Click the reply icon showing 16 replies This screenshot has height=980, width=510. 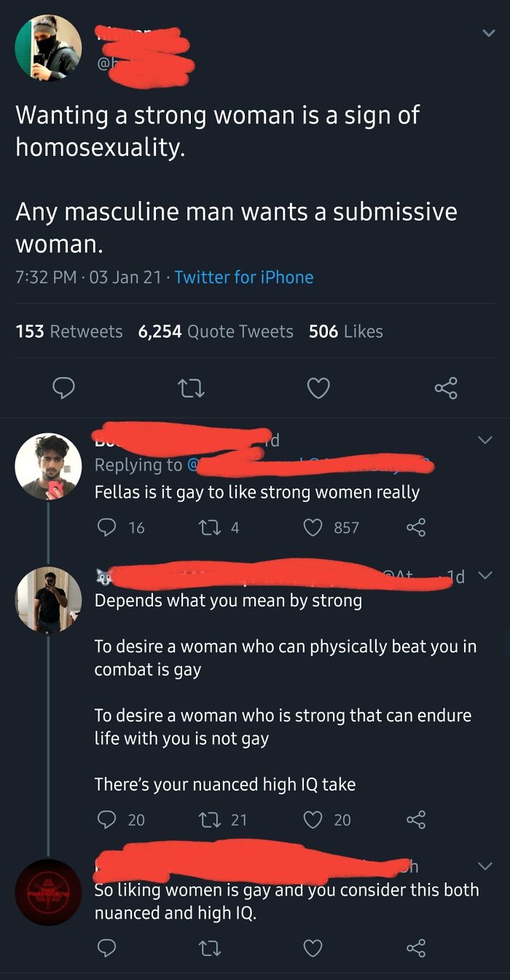(106, 527)
